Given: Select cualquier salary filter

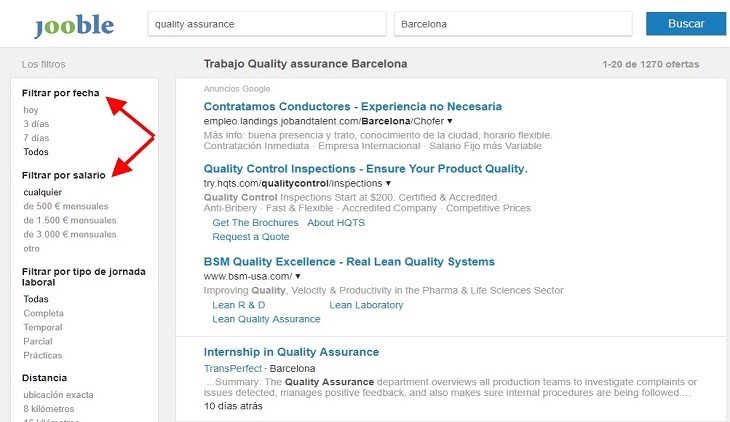Looking at the screenshot, I should (x=42, y=192).
